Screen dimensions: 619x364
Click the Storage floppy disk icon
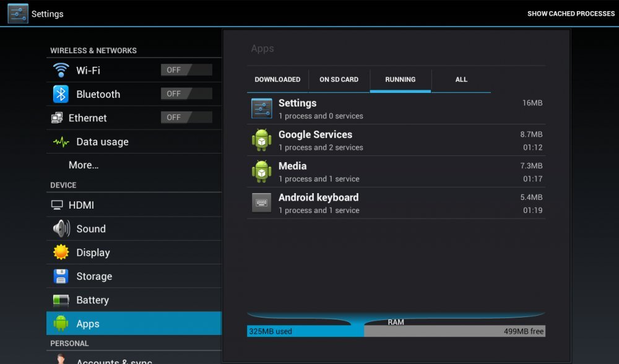61,276
